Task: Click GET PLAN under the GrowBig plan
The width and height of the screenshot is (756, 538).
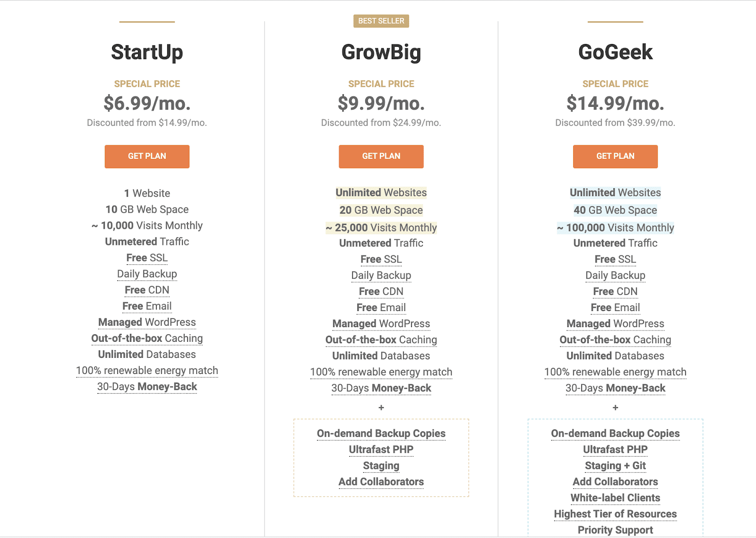Action: (x=381, y=156)
